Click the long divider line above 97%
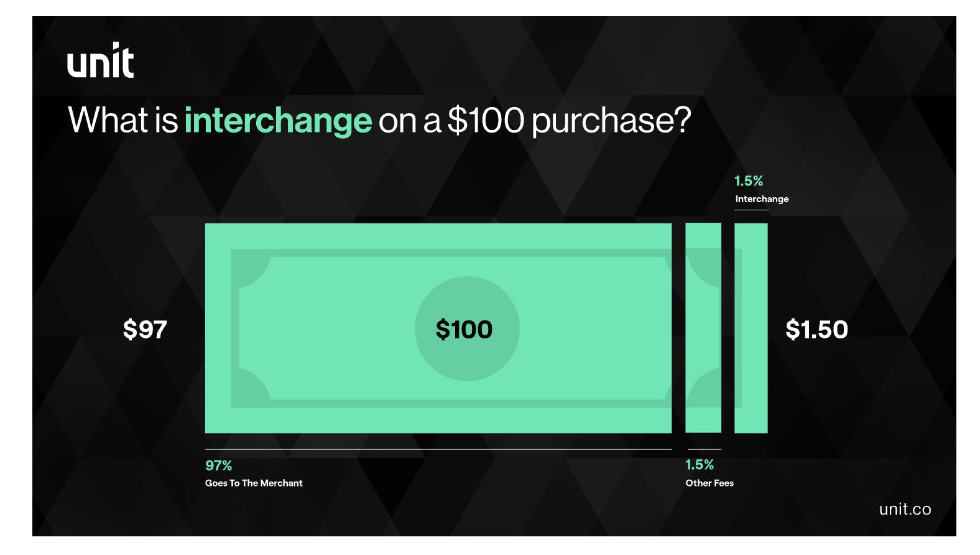 [438, 449]
